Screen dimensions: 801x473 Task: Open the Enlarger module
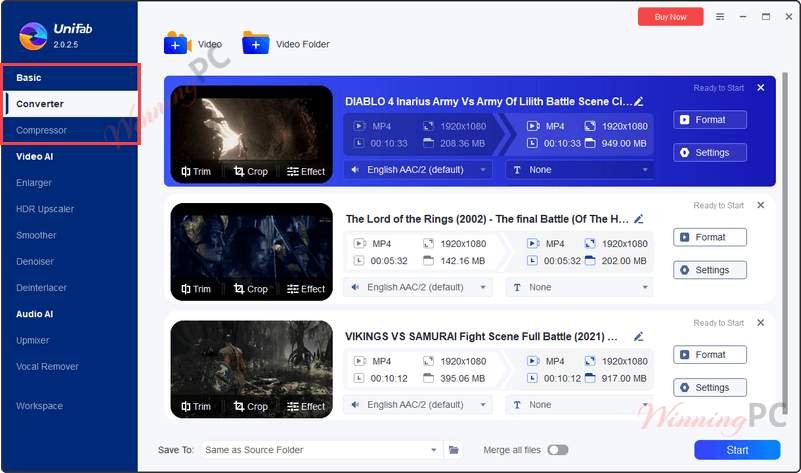tap(34, 183)
